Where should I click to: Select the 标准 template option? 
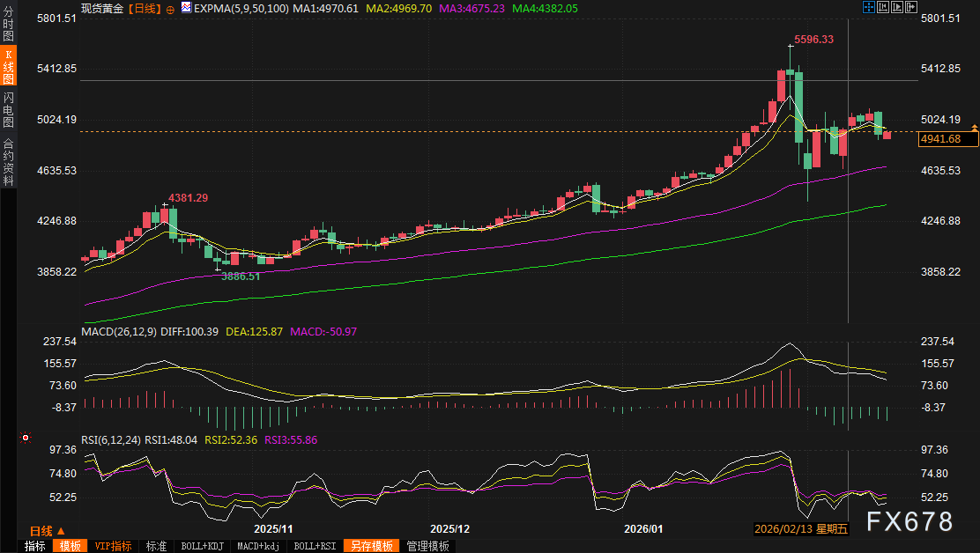(156, 546)
